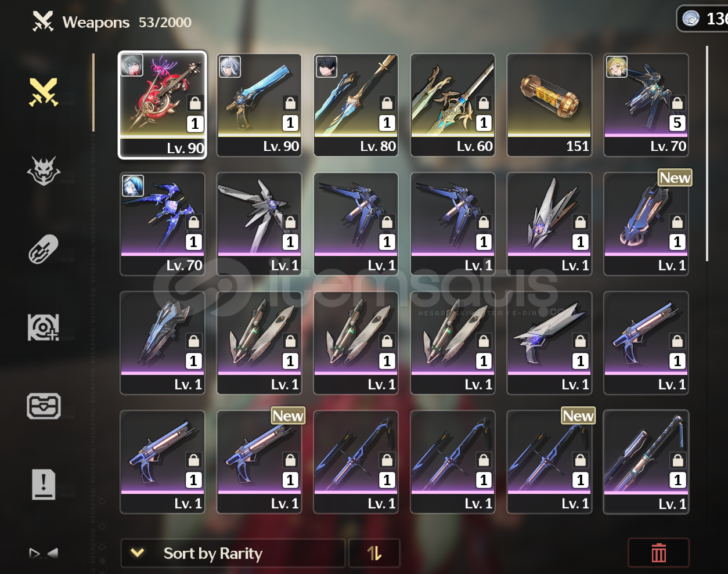The width and height of the screenshot is (728, 574).
Task: Toggle lock on the Lv. 90 red cello weapon
Action: tap(195, 103)
